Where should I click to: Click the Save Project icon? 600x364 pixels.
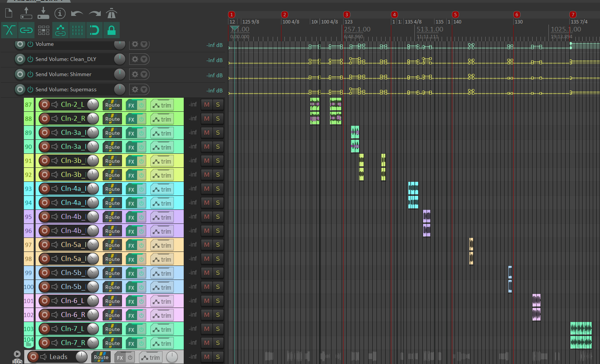tap(43, 13)
